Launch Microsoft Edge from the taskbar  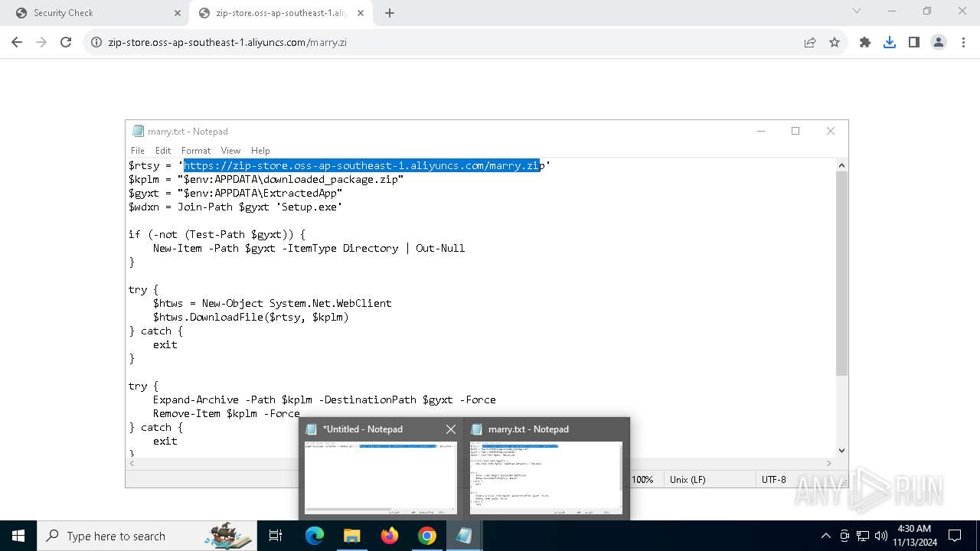[x=315, y=536]
